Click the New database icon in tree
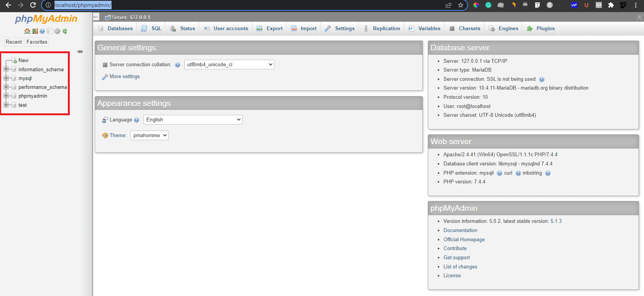 [14, 61]
